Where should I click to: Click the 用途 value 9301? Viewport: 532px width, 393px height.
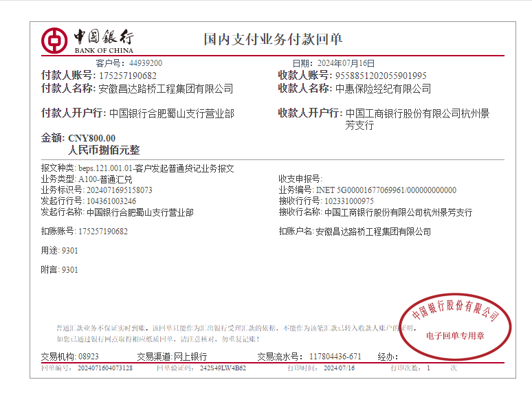(x=70, y=251)
